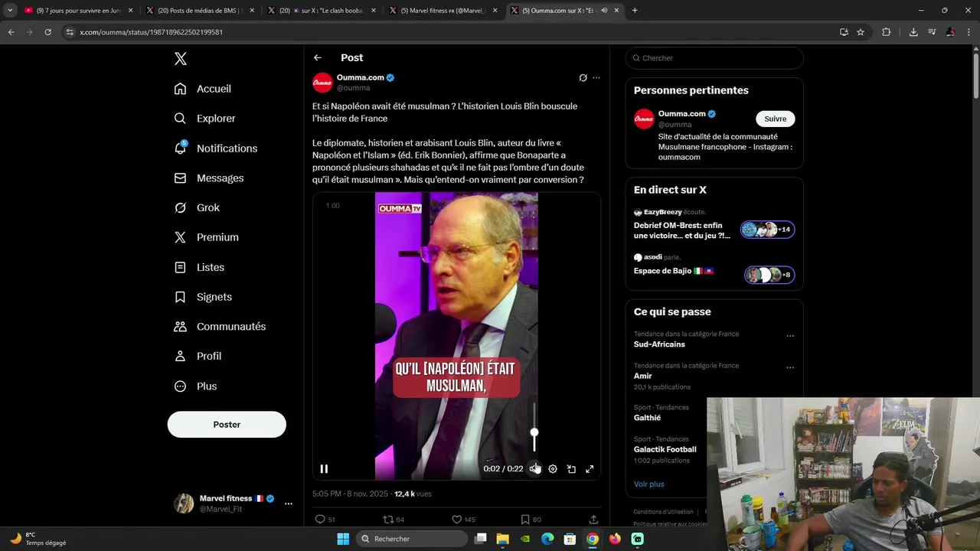980x551 pixels.
Task: Click the Chercher search field
Action: click(714, 58)
